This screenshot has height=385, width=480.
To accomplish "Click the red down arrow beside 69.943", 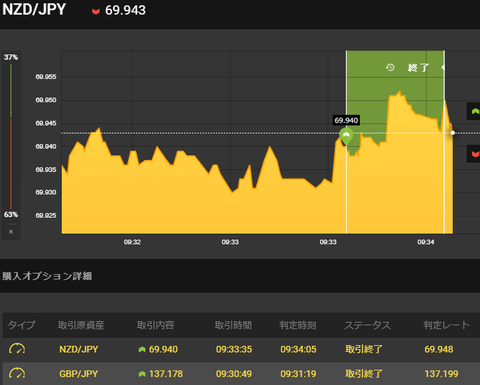I will 96,12.
